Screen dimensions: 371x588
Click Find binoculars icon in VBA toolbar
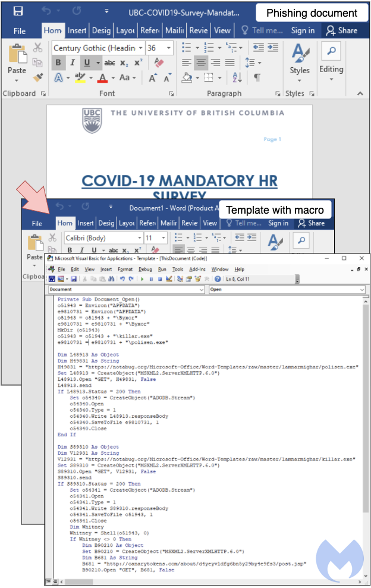click(111, 279)
